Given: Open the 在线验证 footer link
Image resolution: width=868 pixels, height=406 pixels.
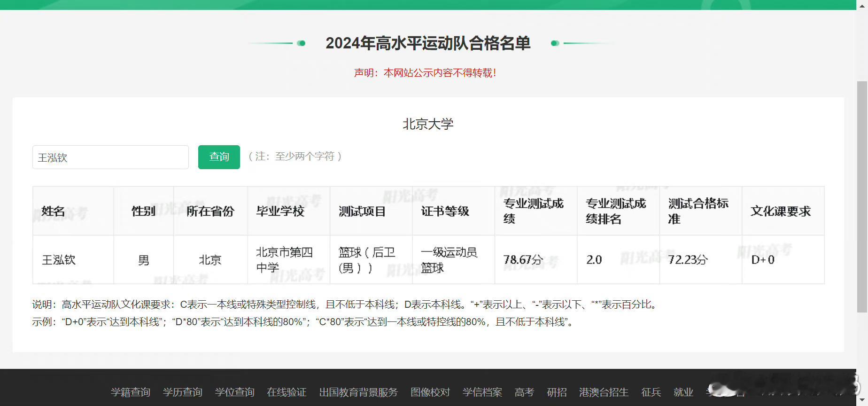Looking at the screenshot, I should pyautogui.click(x=287, y=392).
